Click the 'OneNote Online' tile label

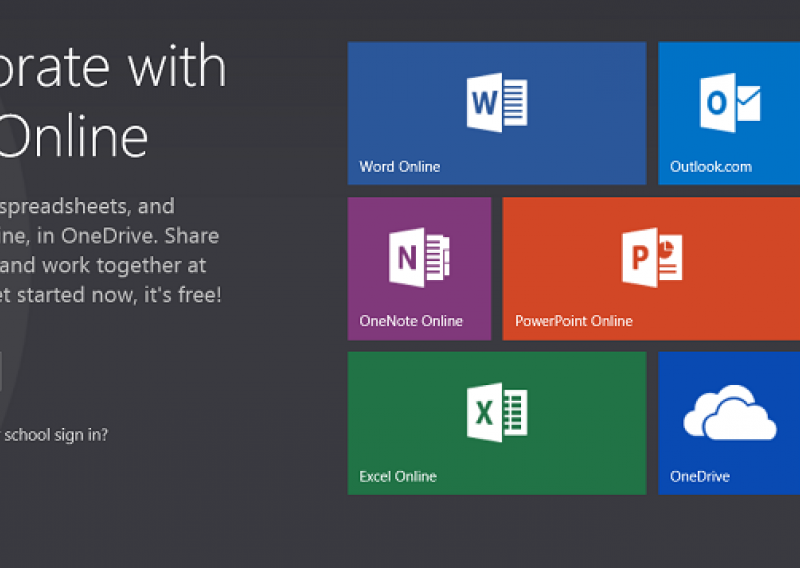click(x=411, y=321)
